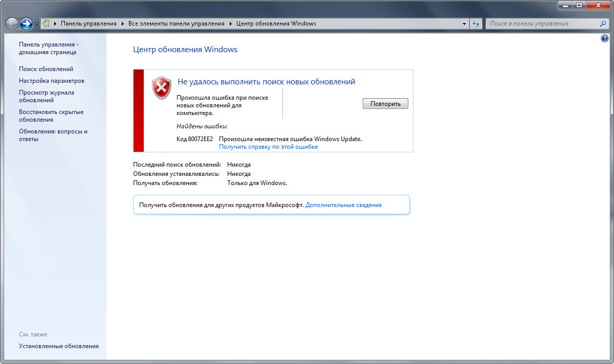Close the Windows Update window
The image size is (614, 364).
pos(598,5)
